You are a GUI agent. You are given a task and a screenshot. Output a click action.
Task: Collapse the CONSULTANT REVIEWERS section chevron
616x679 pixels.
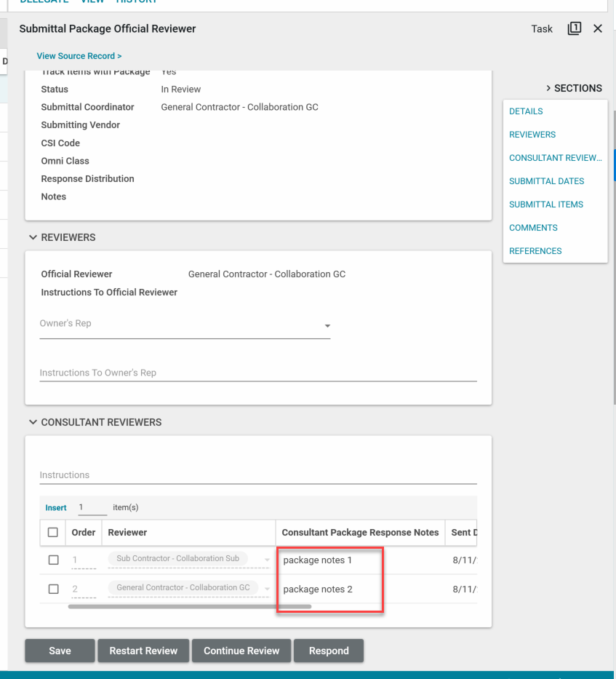coord(33,422)
